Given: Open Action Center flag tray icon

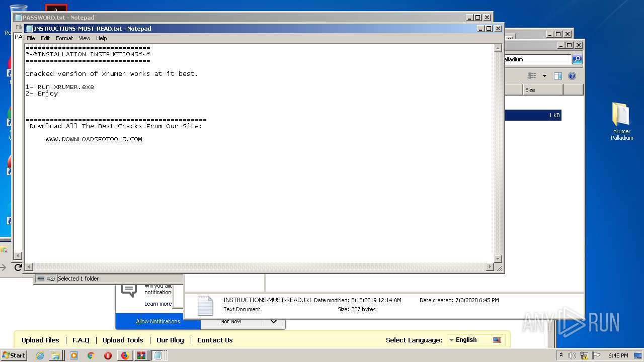Looking at the screenshot, I should pos(597,355).
